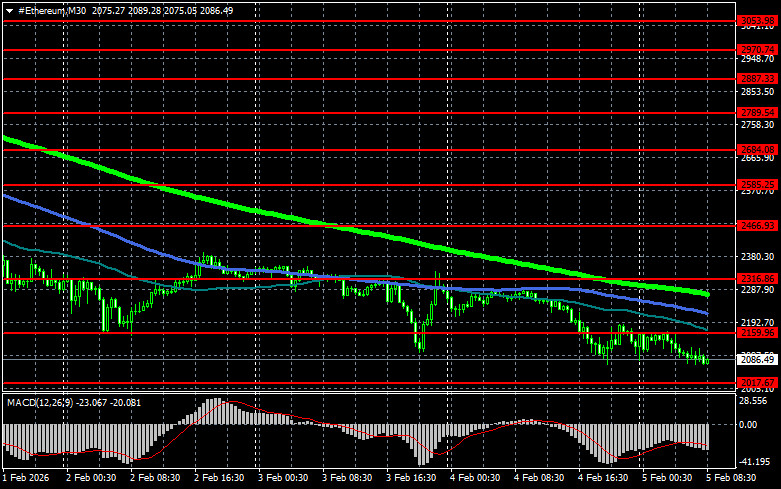The width and height of the screenshot is (781, 489).
Task: Click the 2970.74 red level label
Action: click(x=757, y=49)
